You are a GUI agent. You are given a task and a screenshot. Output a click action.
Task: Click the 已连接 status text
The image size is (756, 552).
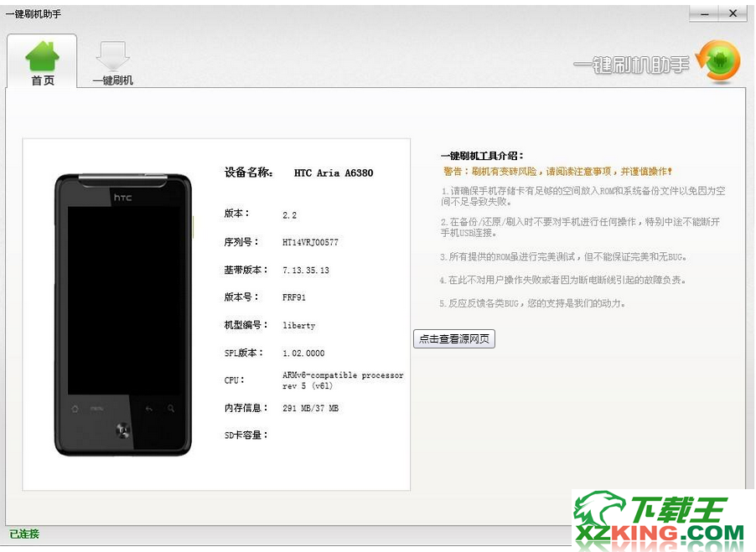tap(24, 534)
